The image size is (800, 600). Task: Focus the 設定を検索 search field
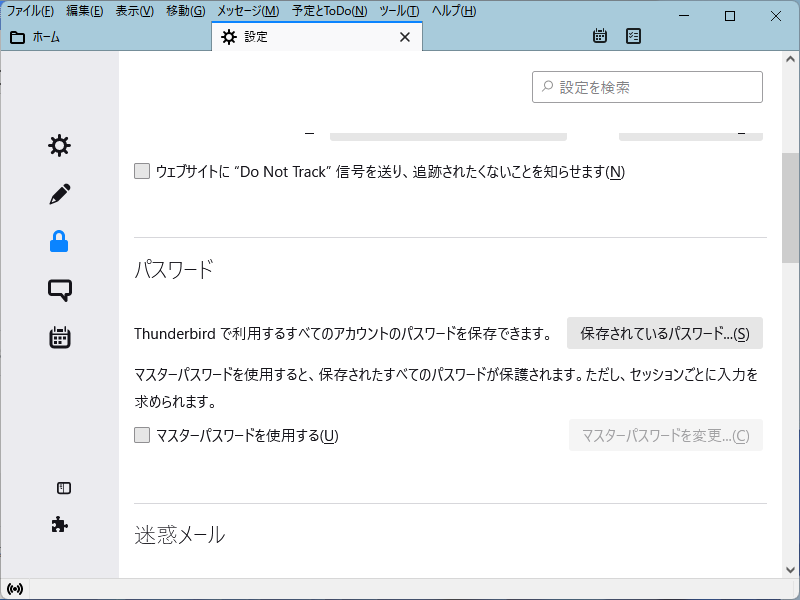pyautogui.click(x=647, y=87)
